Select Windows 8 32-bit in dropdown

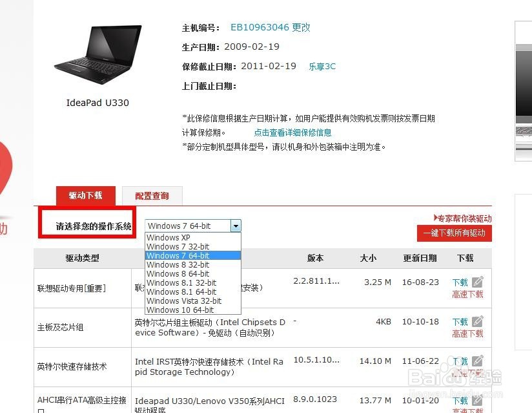(193, 264)
